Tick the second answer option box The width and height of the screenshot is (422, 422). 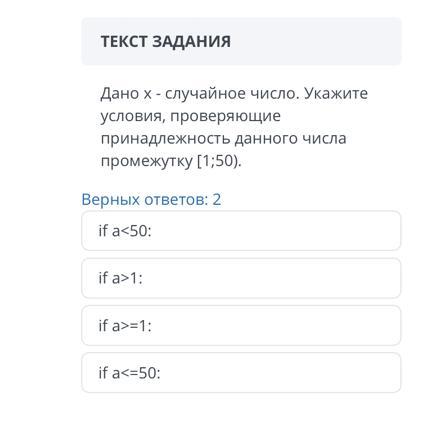pyautogui.click(x=241, y=278)
